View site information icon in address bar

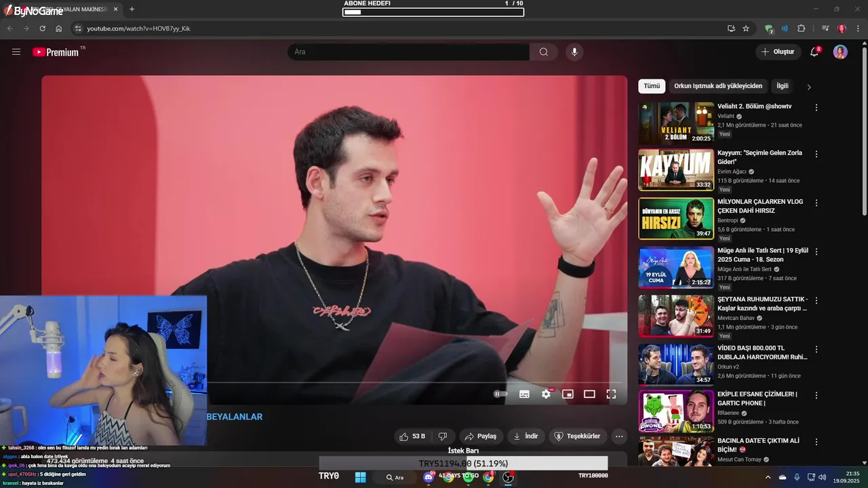78,28
